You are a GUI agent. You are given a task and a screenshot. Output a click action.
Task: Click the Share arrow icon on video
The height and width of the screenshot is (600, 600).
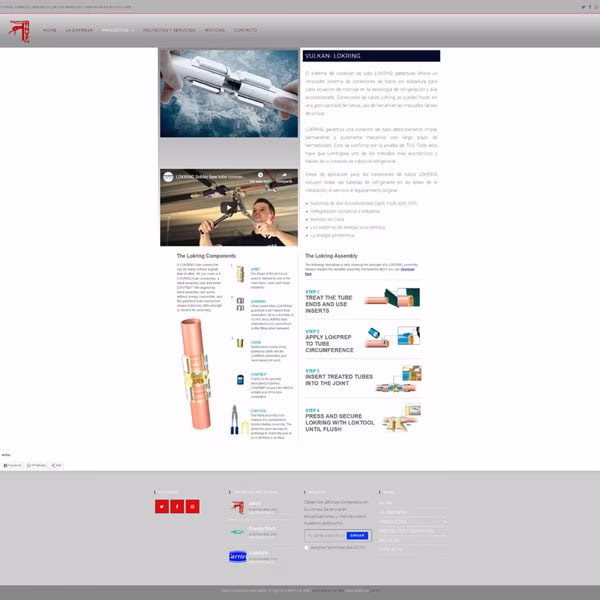[x=284, y=175]
